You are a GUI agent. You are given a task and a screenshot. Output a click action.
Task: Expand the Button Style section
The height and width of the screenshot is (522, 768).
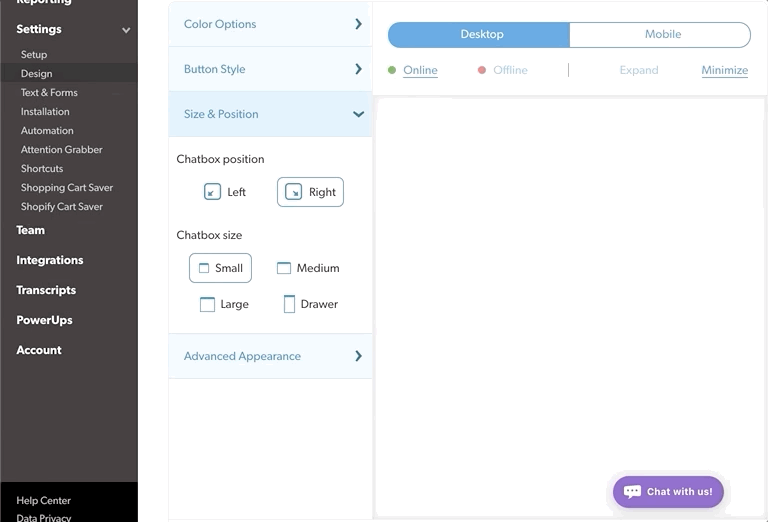(x=270, y=69)
